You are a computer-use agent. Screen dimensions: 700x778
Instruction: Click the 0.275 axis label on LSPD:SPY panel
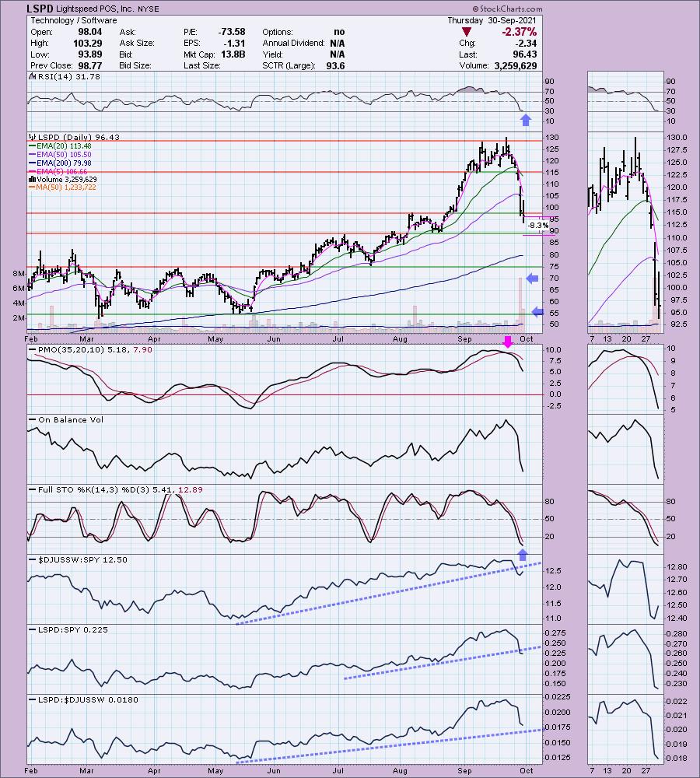click(555, 633)
